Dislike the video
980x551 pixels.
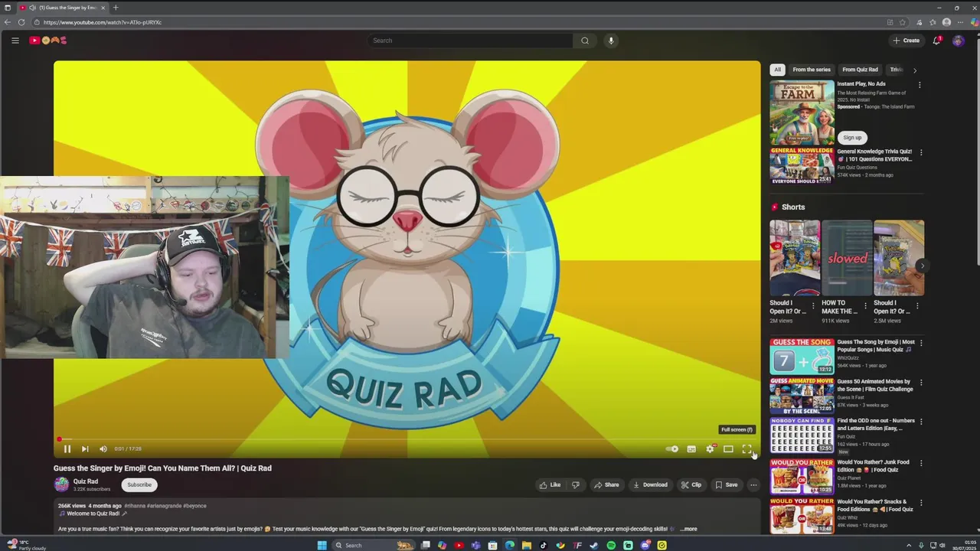click(576, 484)
